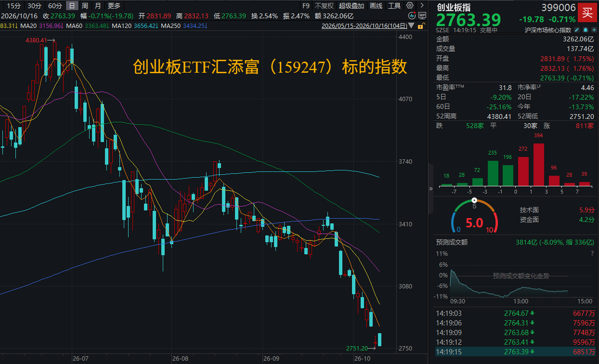
Task: Click the 394 red distribution bar
Action: [x=538, y=164]
